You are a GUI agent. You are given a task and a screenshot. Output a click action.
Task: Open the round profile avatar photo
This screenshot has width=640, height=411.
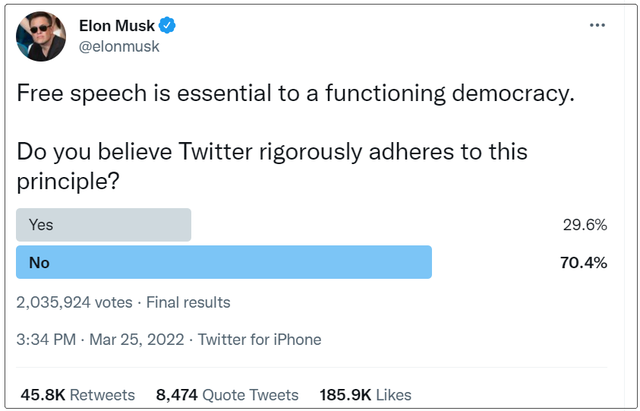click(41, 36)
